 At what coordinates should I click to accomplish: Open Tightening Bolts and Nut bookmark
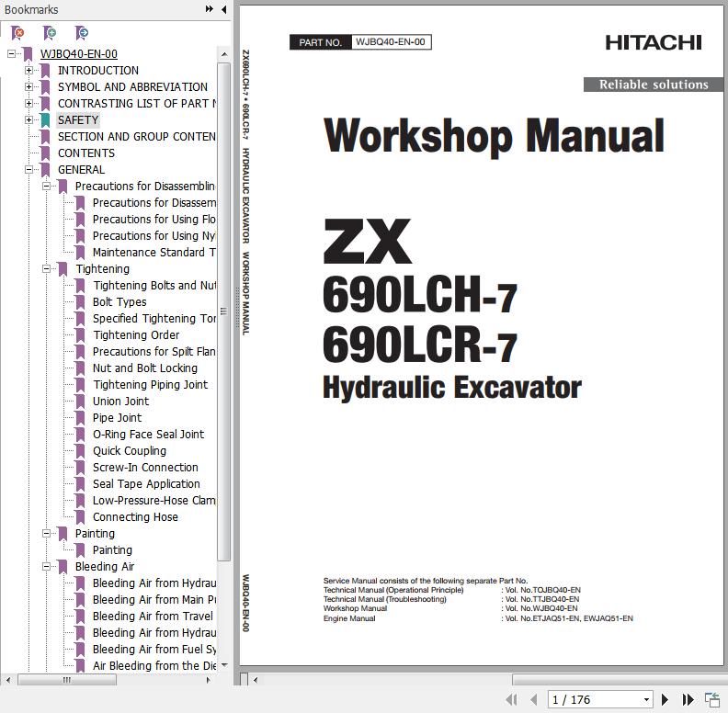tap(154, 286)
